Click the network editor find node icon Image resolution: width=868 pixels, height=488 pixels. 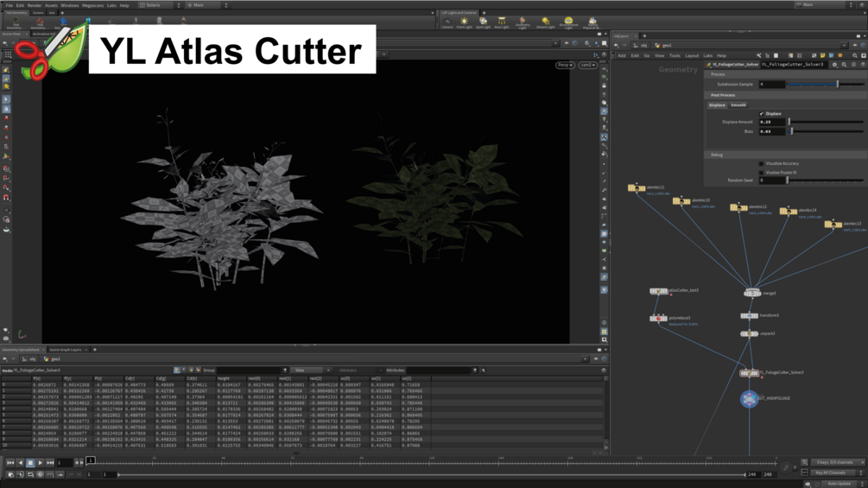coord(855,55)
